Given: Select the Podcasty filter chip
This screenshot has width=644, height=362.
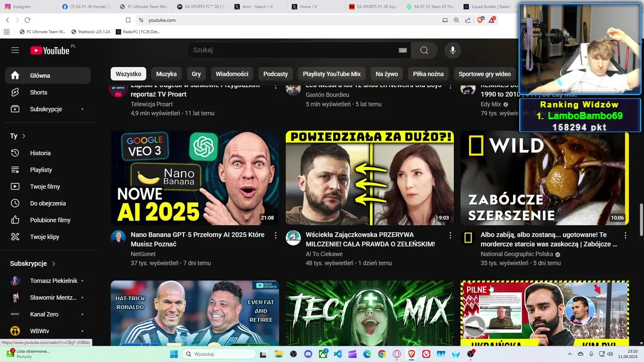Looking at the screenshot, I should 276,74.
